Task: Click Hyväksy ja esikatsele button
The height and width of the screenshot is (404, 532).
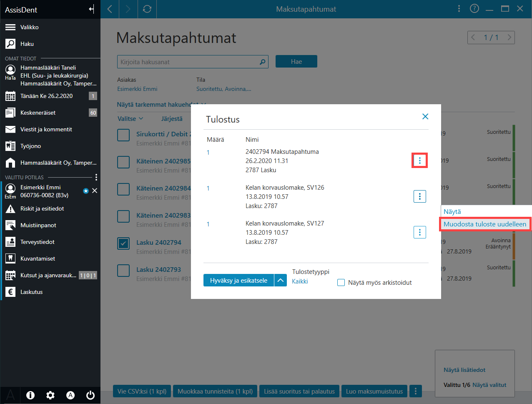Action: 238,281
